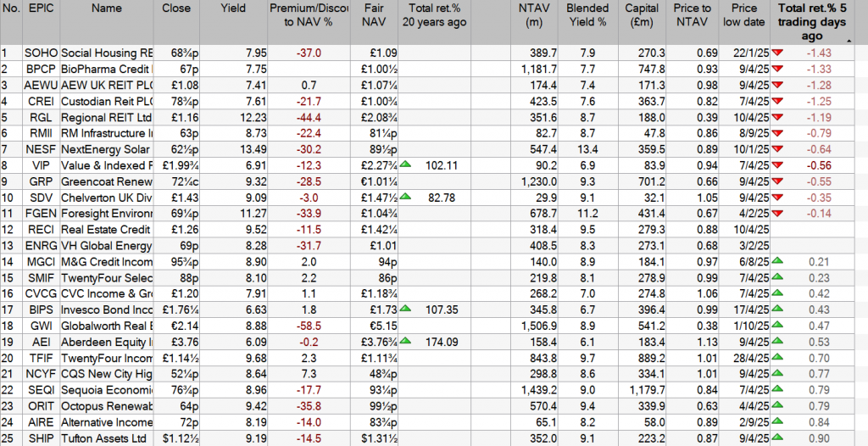Click green up arrow in SHIP row

[777, 437]
